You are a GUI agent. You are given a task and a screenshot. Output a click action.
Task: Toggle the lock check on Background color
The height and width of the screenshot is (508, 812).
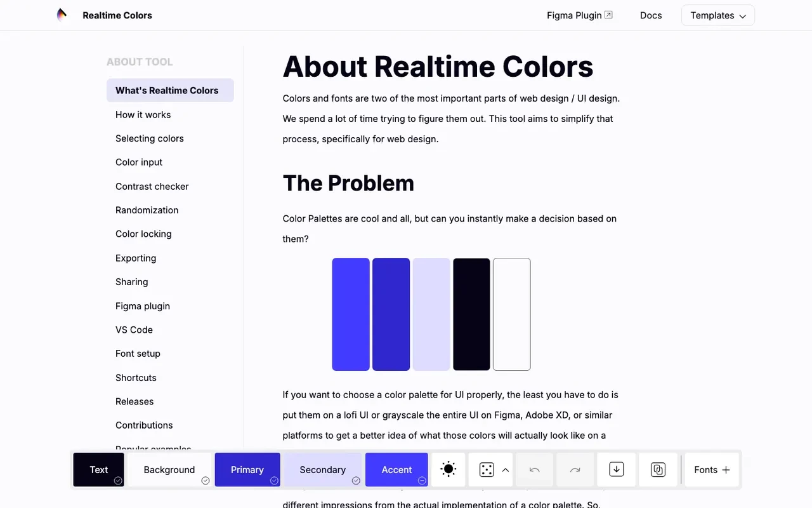point(206,481)
